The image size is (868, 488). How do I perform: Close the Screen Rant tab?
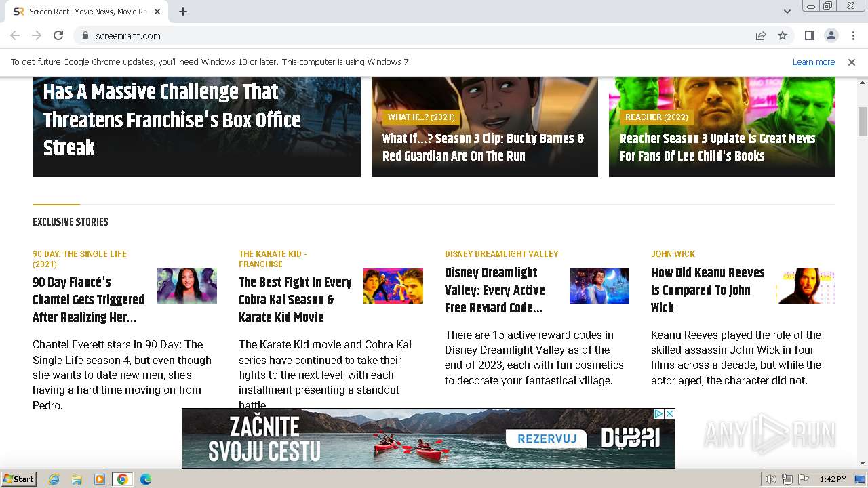157,12
